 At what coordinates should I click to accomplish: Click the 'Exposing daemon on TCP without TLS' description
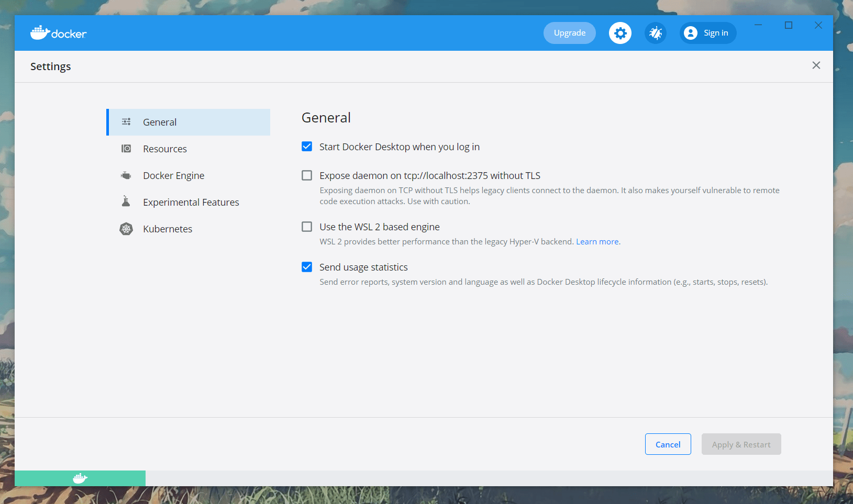pyautogui.click(x=550, y=196)
